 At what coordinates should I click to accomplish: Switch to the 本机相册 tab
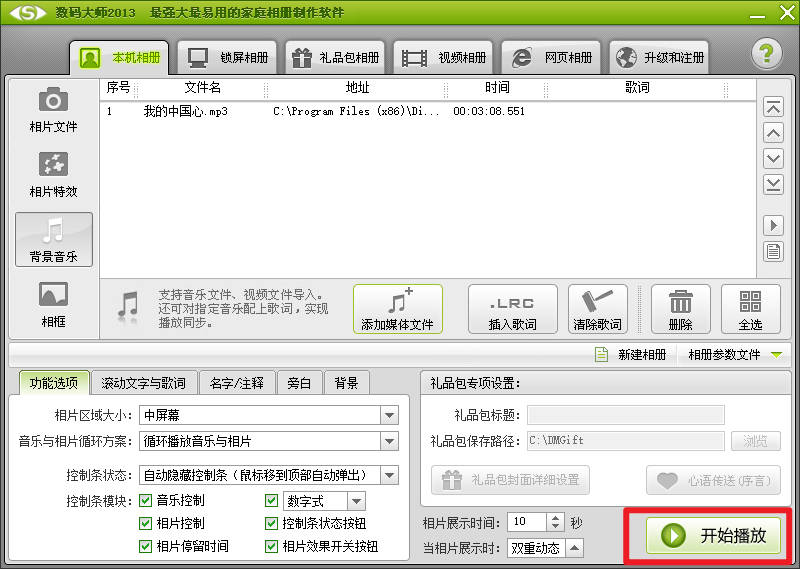119,58
